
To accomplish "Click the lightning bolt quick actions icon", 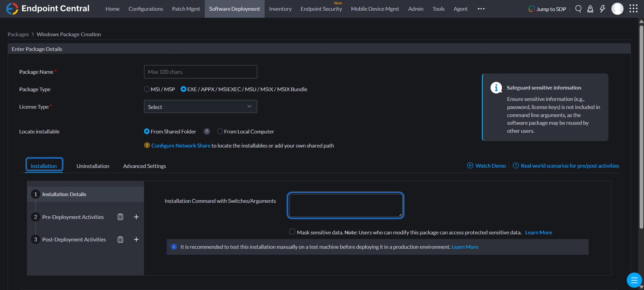I will (602, 9).
